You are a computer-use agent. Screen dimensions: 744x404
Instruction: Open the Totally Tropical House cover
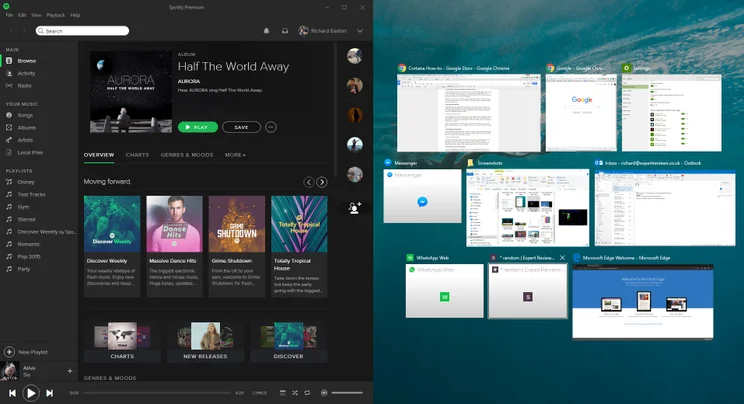(x=299, y=224)
